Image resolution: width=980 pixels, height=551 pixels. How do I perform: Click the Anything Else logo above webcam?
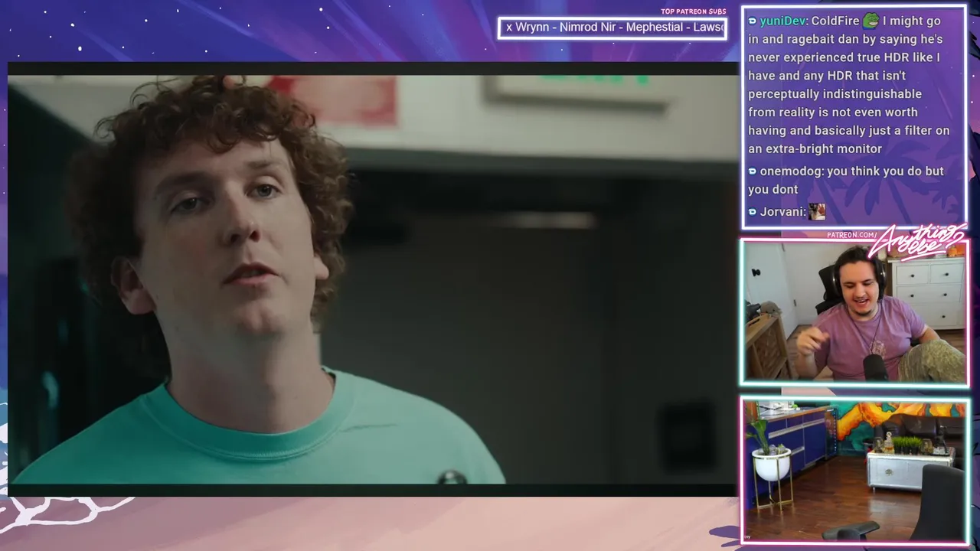click(x=918, y=242)
